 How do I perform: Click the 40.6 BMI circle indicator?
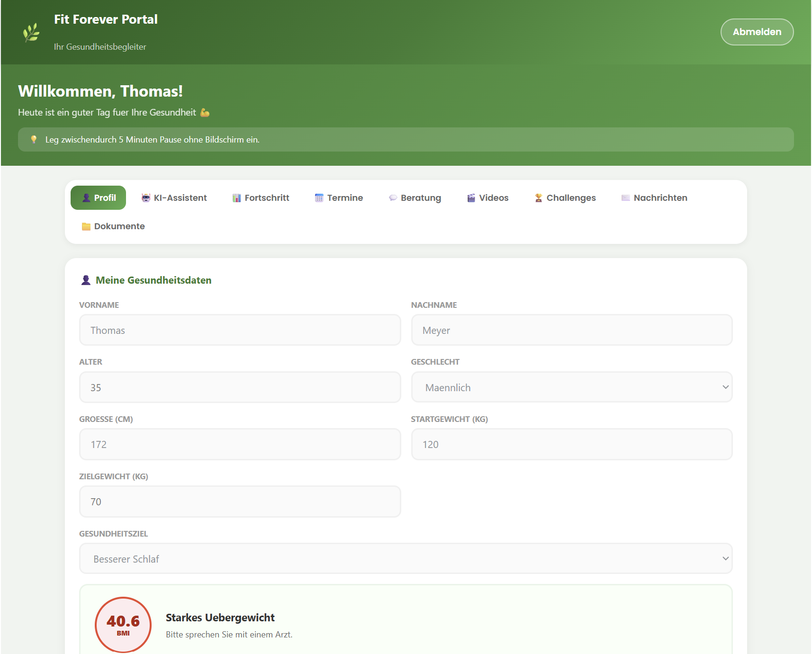tap(123, 625)
